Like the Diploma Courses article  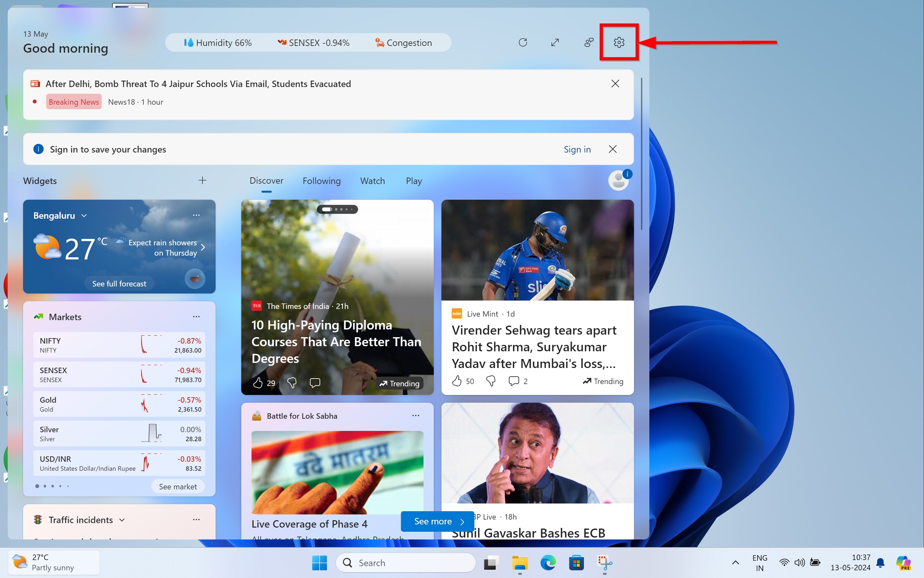(258, 383)
